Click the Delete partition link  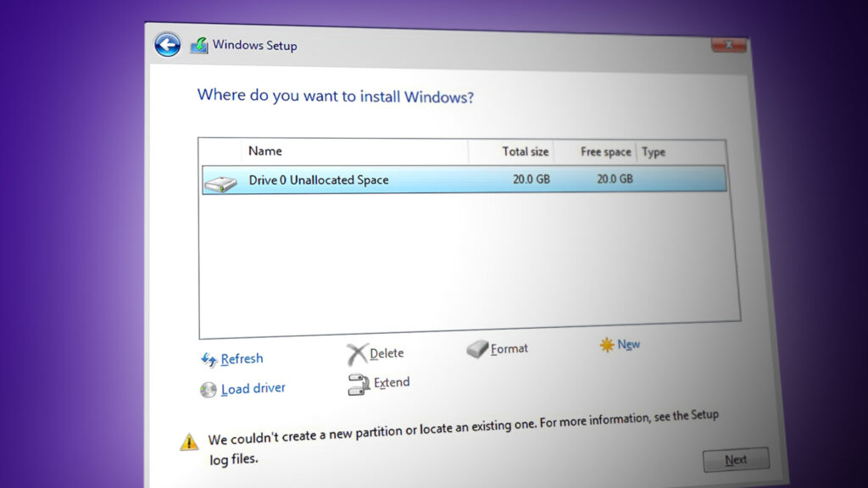coord(387,353)
